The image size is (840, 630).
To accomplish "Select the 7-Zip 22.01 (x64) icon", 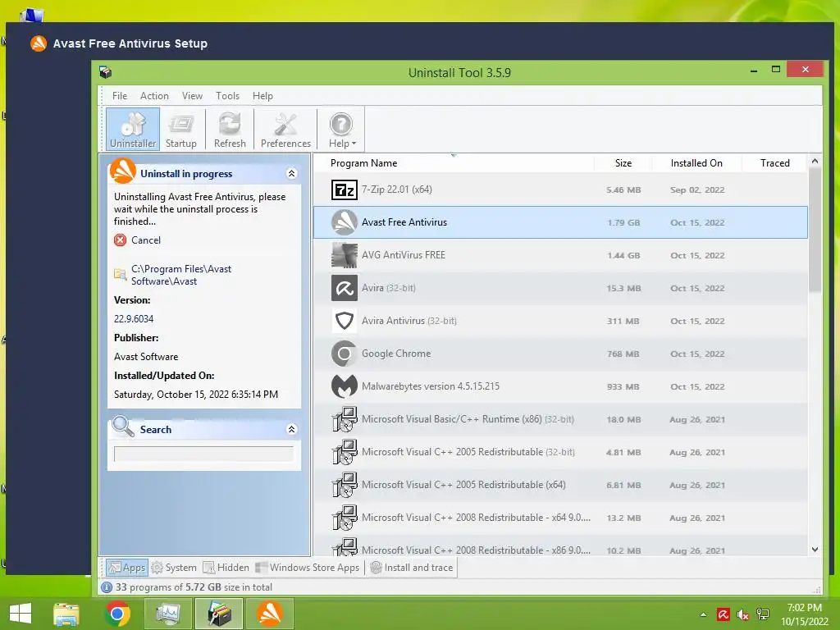I will pyautogui.click(x=344, y=189).
